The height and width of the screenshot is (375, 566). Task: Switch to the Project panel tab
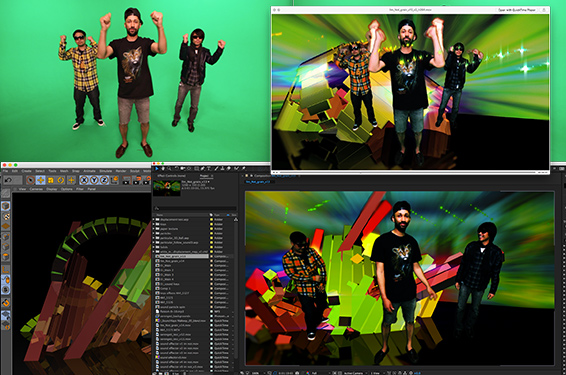[204, 176]
